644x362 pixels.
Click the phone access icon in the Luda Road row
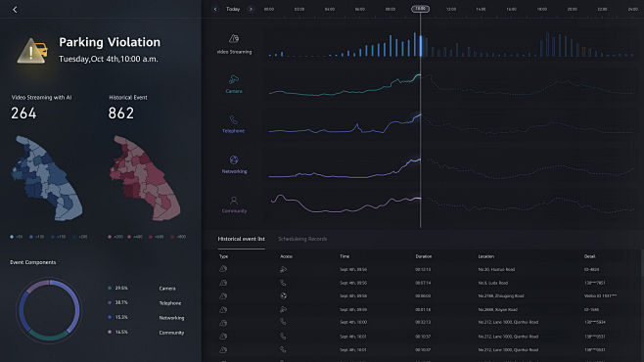point(283,283)
